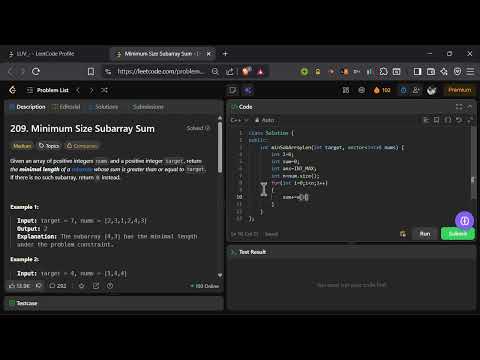The height and width of the screenshot is (360, 480).
Task: Click the help question-mark icon in footer
Action: [x=110, y=286]
